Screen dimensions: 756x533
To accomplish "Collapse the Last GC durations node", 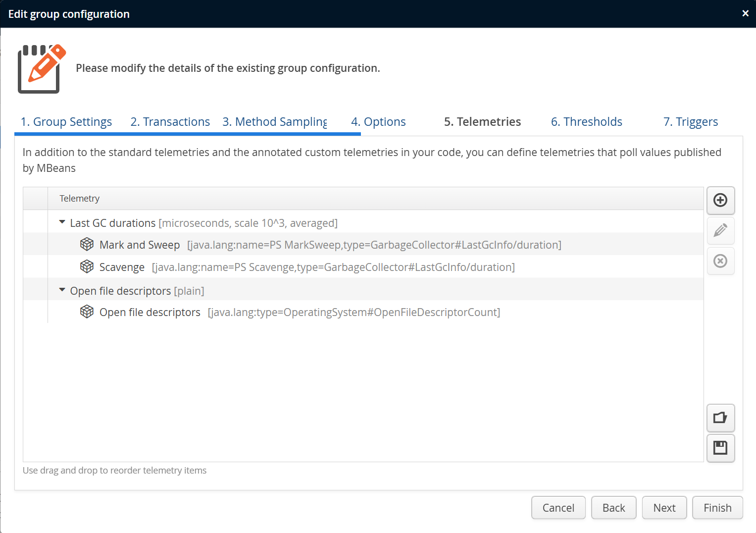I will coord(62,222).
